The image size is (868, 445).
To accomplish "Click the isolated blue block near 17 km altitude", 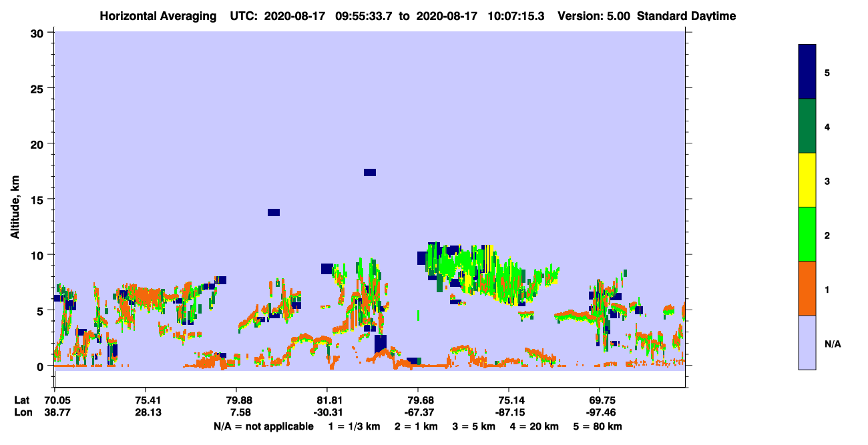I will click(370, 172).
